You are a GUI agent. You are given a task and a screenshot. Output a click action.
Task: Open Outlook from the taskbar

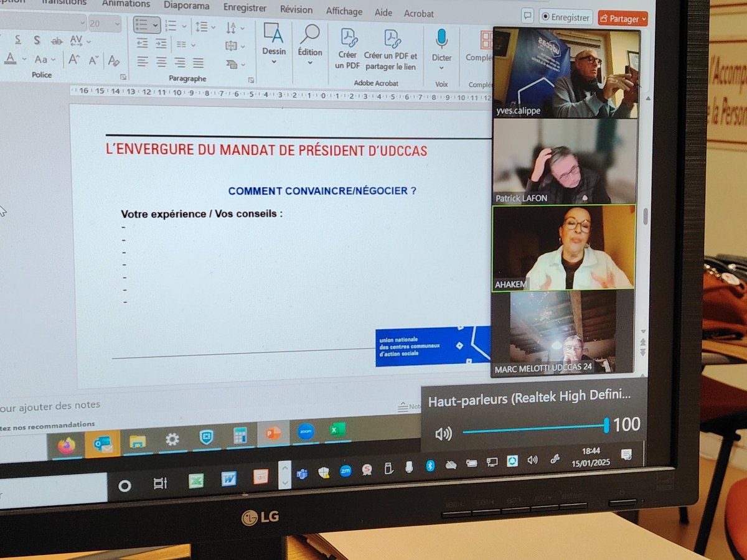pyautogui.click(x=102, y=443)
